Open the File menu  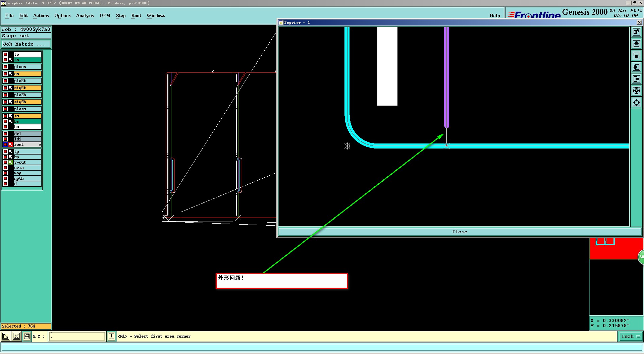click(9, 15)
